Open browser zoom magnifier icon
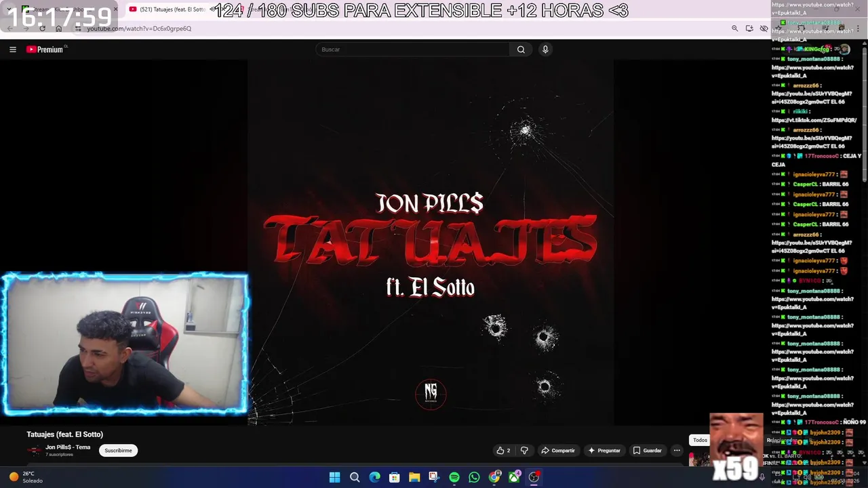868x488 pixels. [734, 28]
